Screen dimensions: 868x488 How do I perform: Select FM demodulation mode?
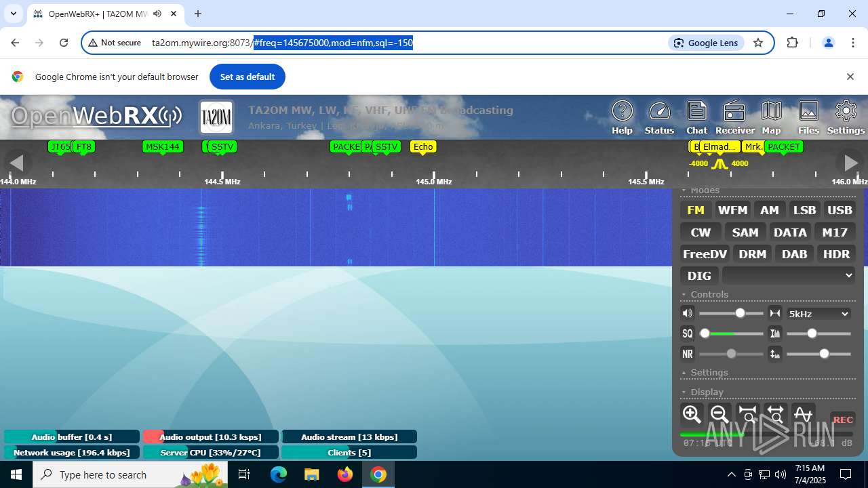[696, 210]
